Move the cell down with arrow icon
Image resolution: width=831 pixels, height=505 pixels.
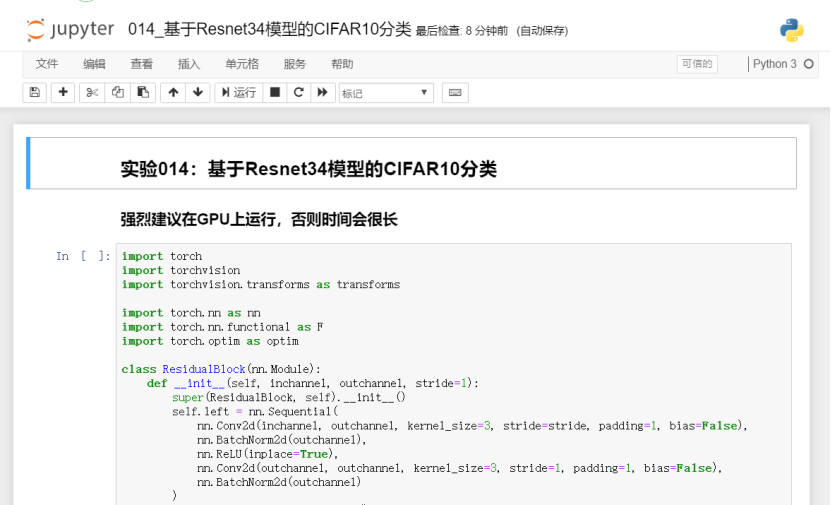click(x=197, y=93)
